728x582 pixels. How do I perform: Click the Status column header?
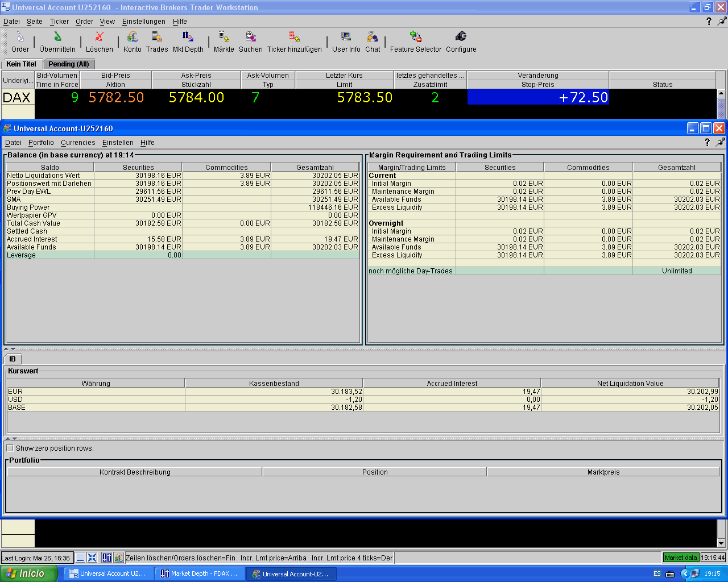pyautogui.click(x=663, y=84)
